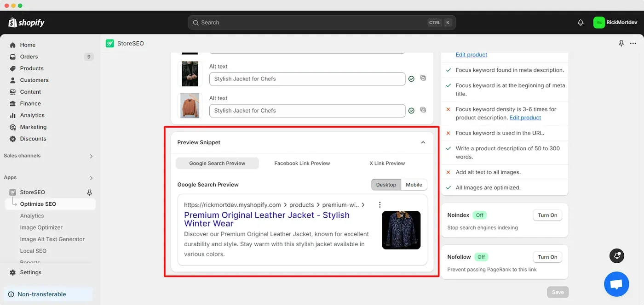
Task: Open three-dot menu in Google search preview
Action: coord(379,205)
